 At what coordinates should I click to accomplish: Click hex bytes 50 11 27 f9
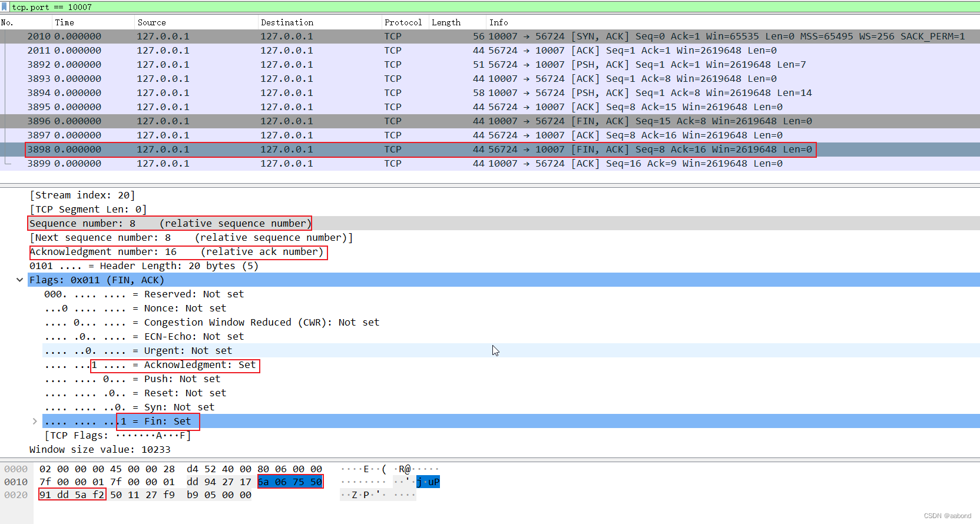[143, 495]
